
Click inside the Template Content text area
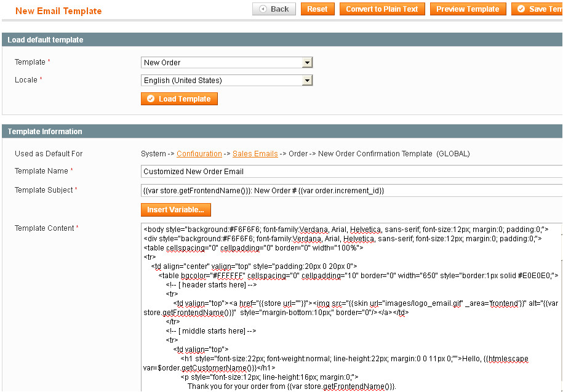[352, 307]
